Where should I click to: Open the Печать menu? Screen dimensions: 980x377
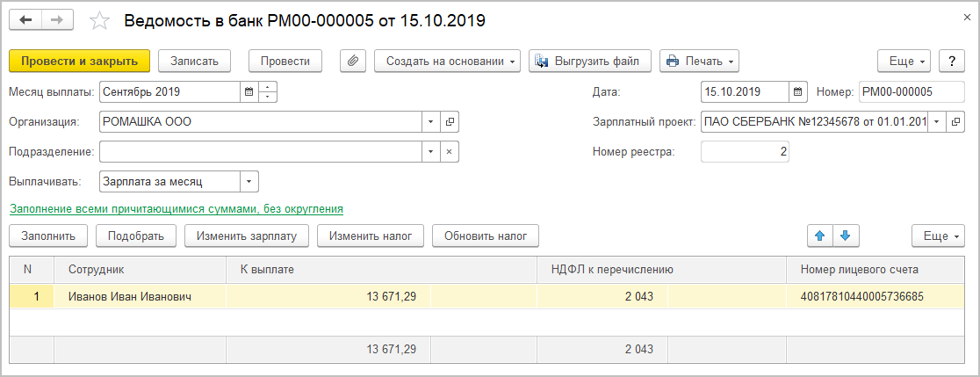699,61
